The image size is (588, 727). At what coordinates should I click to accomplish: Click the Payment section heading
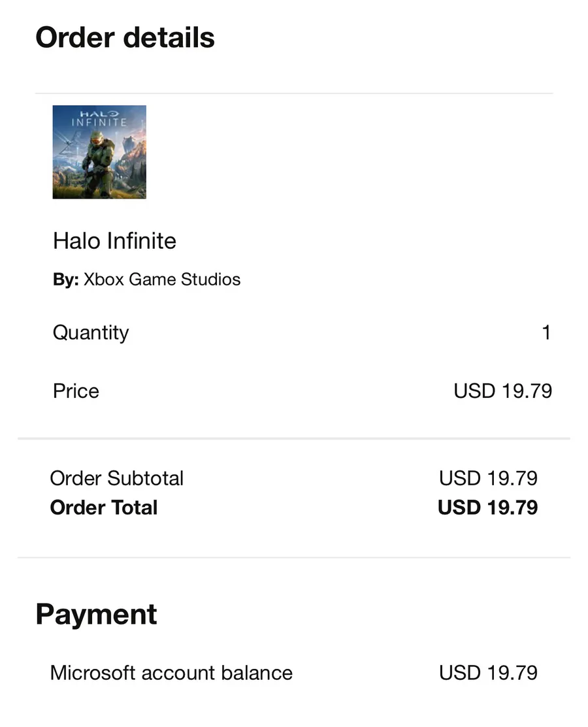(x=96, y=615)
